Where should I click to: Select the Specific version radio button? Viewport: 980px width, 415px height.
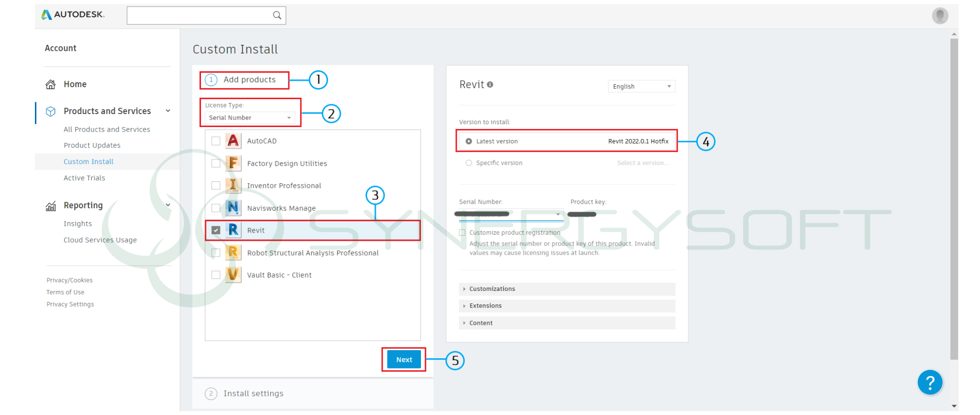click(469, 163)
